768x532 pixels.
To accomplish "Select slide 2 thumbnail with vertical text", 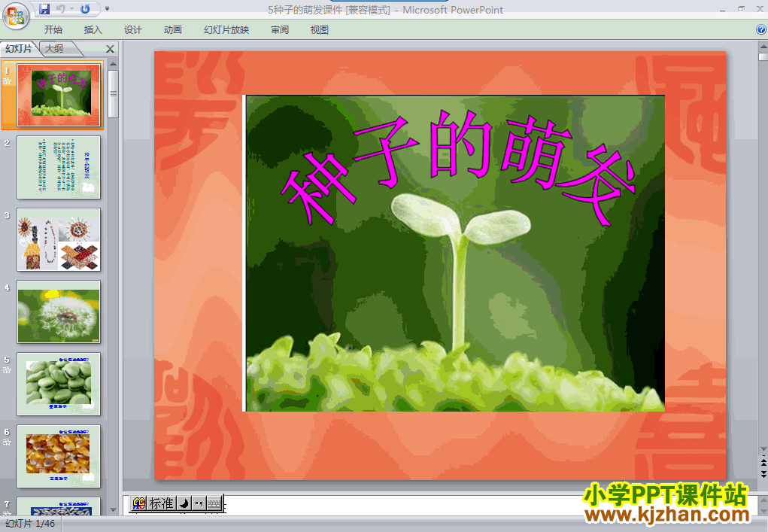I will [59, 168].
